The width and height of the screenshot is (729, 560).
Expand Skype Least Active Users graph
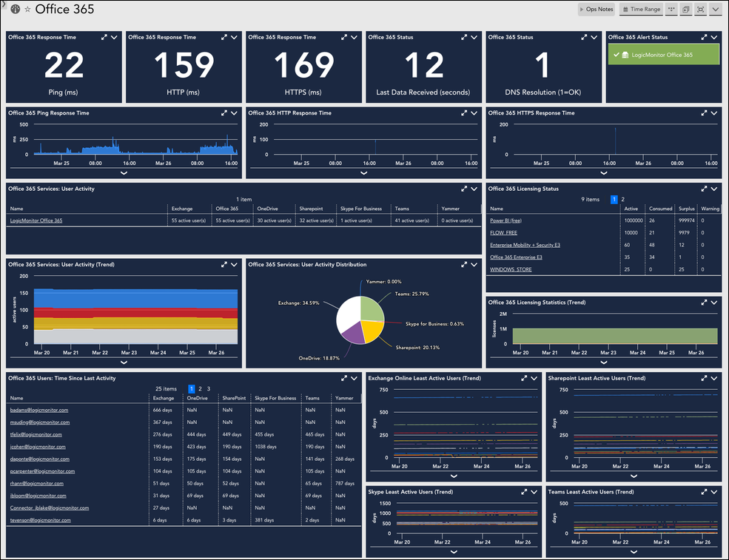click(x=524, y=492)
